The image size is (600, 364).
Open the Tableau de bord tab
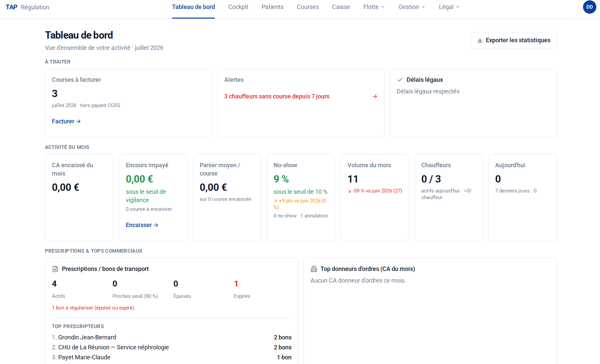pyautogui.click(x=193, y=7)
